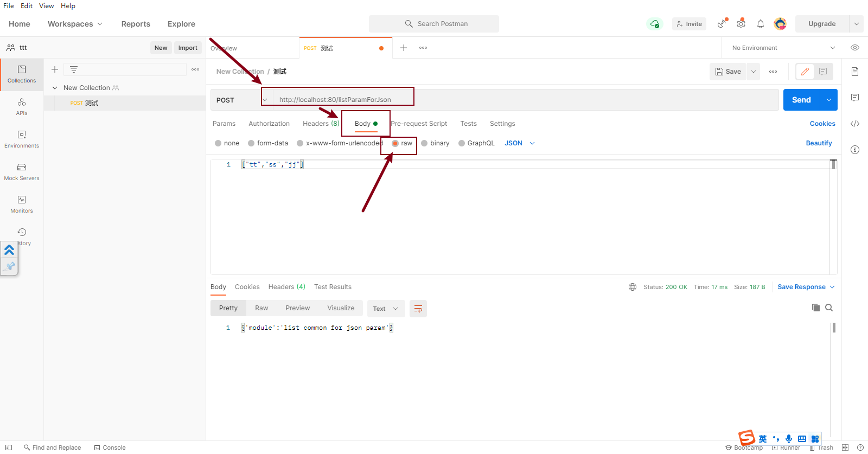The height and width of the screenshot is (454, 868).
Task: Open the Console in status bar
Action: (x=110, y=447)
